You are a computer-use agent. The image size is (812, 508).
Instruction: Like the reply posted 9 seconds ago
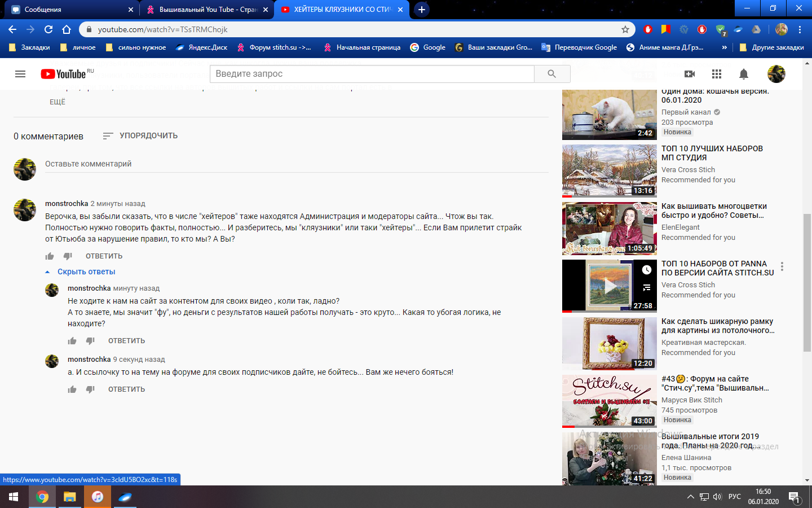(x=72, y=389)
